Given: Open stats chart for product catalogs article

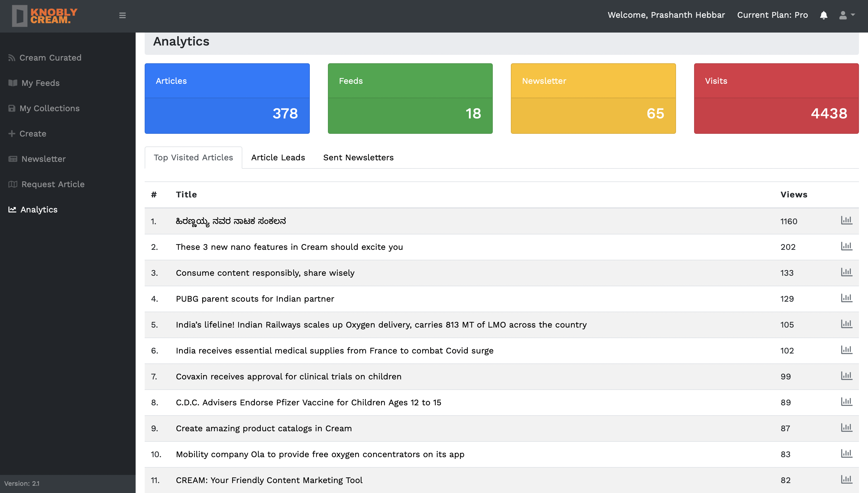Looking at the screenshot, I should point(846,428).
